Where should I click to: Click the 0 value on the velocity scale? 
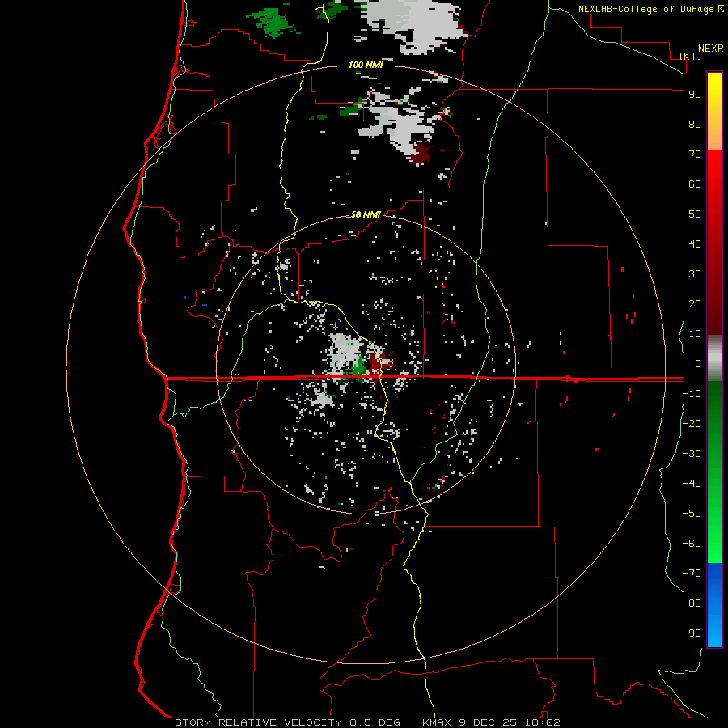698,363
